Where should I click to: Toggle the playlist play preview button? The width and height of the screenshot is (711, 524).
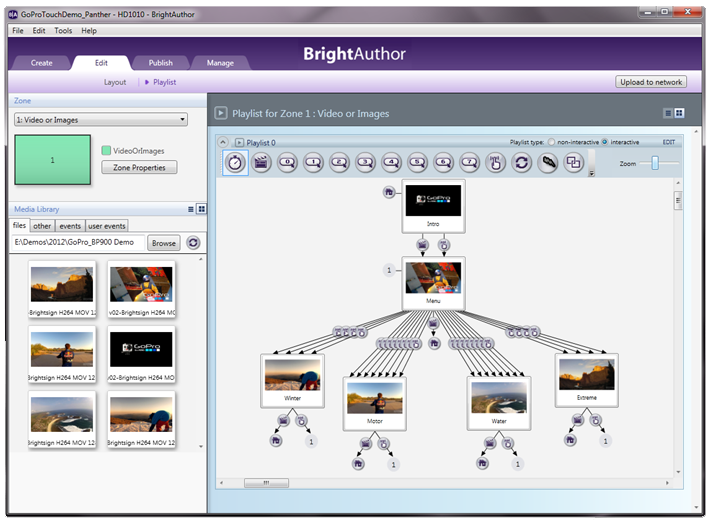[x=221, y=113]
